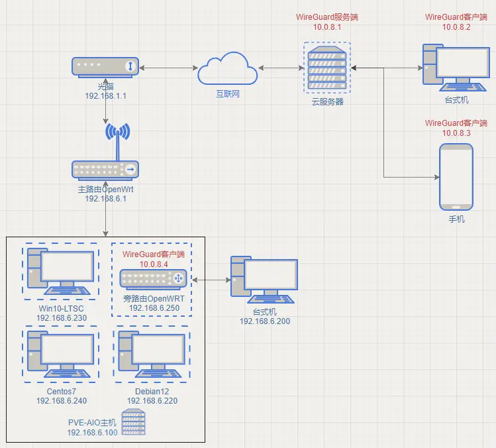The width and height of the screenshot is (496, 448).
Task: Click the 互联网 cloud shape
Action: click(227, 70)
